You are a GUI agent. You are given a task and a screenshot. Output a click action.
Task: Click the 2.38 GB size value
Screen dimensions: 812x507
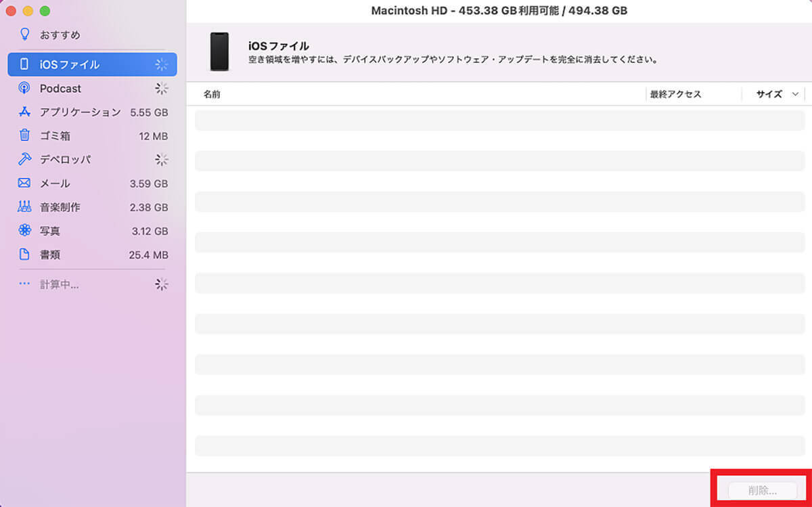tap(149, 207)
